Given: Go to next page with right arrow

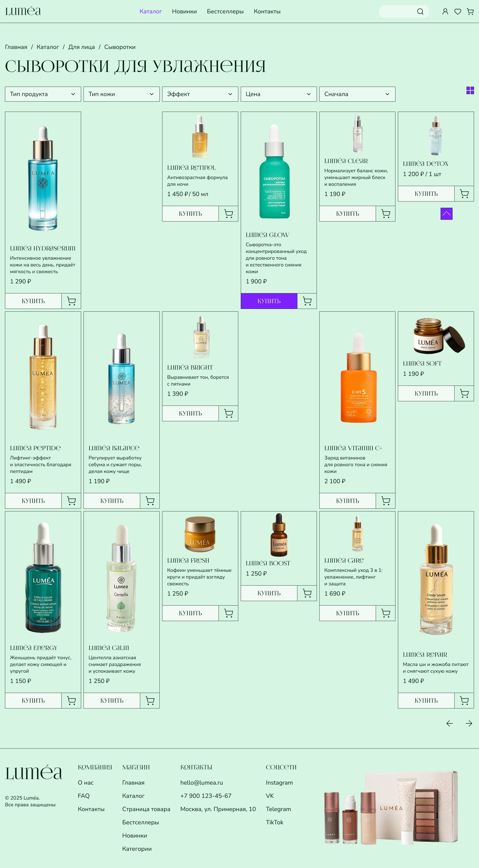Looking at the screenshot, I should click(x=469, y=723).
